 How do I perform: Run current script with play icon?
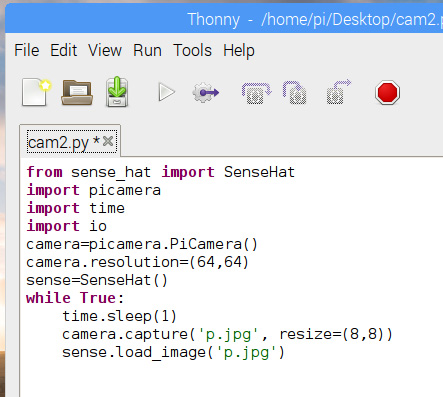coord(166,92)
